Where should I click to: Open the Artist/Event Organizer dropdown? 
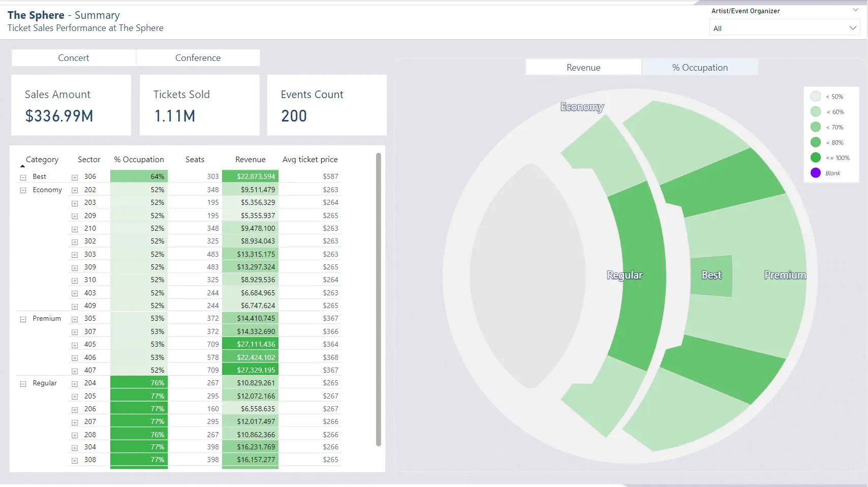(784, 28)
